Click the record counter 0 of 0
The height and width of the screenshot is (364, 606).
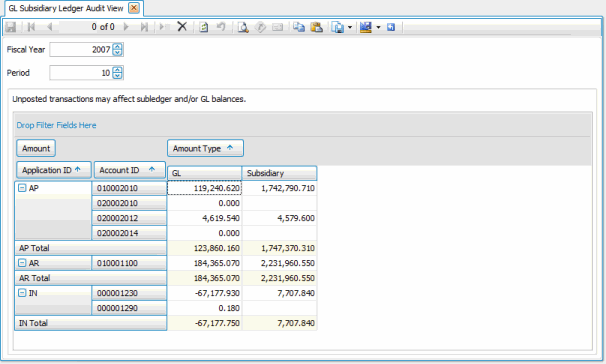[x=103, y=27]
